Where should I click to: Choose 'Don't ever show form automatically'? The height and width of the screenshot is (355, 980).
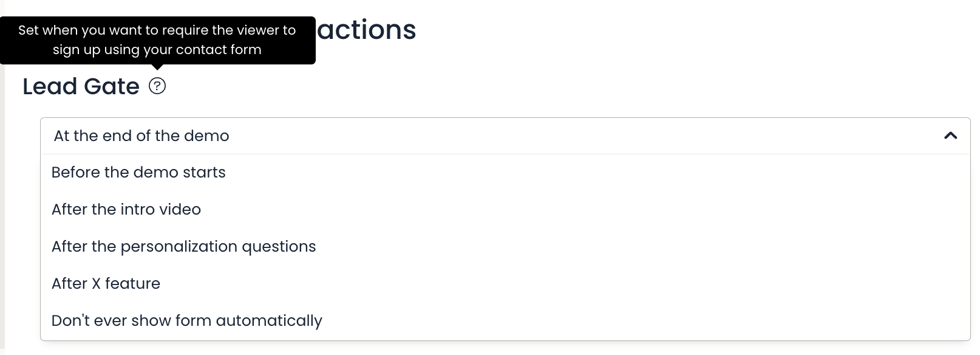(505, 321)
